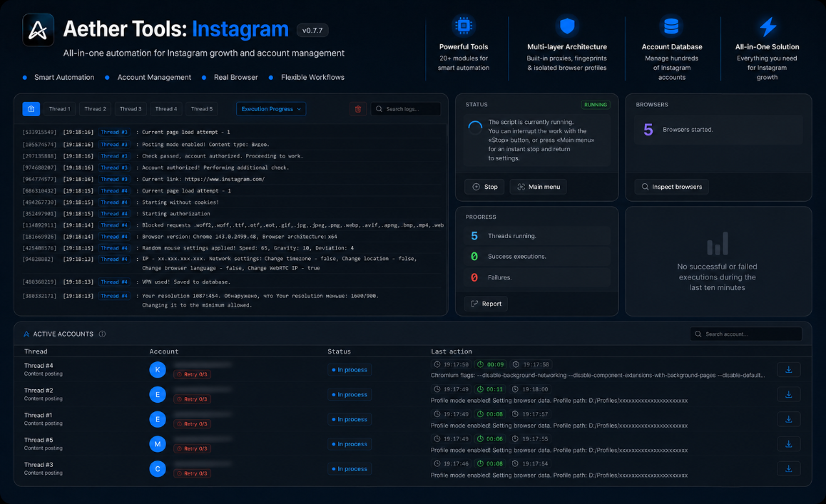The height and width of the screenshot is (504, 826).
Task: Switch to Thread 1 log tab
Action: [59, 109]
